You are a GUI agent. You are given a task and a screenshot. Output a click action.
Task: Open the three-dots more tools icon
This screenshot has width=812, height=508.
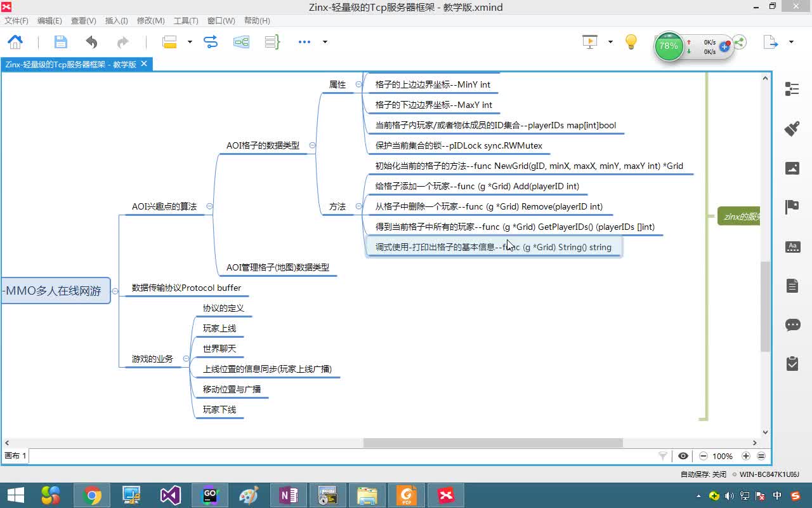coord(304,42)
